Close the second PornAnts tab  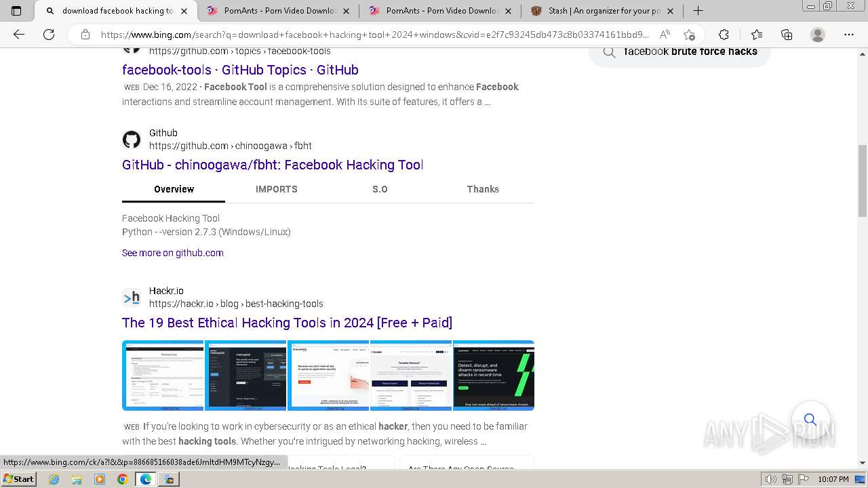[x=509, y=11]
